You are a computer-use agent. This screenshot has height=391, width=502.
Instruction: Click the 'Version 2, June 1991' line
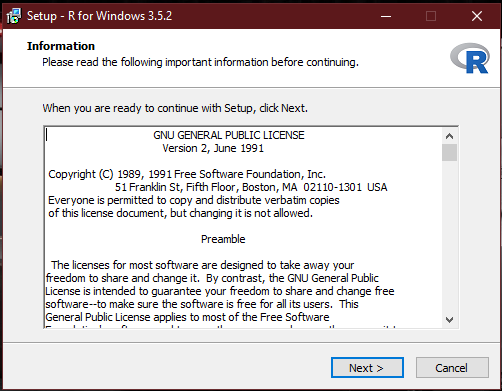213,148
